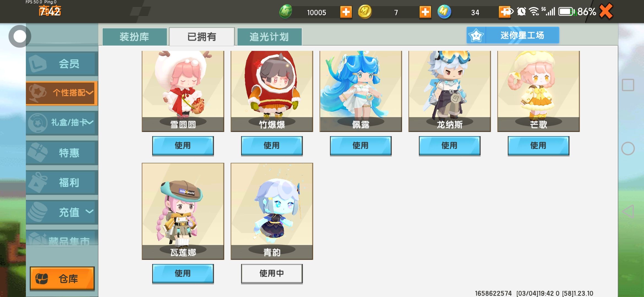Open the 特惠 gift box sidebar item
This screenshot has height=297, width=644.
[62, 153]
